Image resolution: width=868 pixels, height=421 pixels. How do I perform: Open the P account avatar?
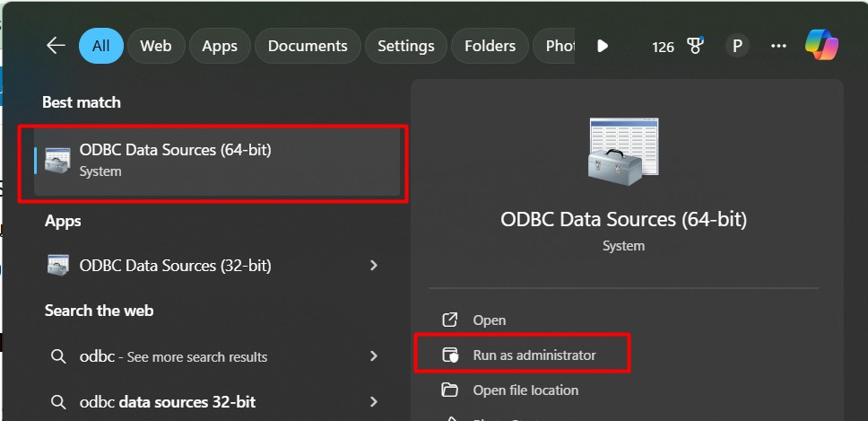pyautogui.click(x=737, y=46)
